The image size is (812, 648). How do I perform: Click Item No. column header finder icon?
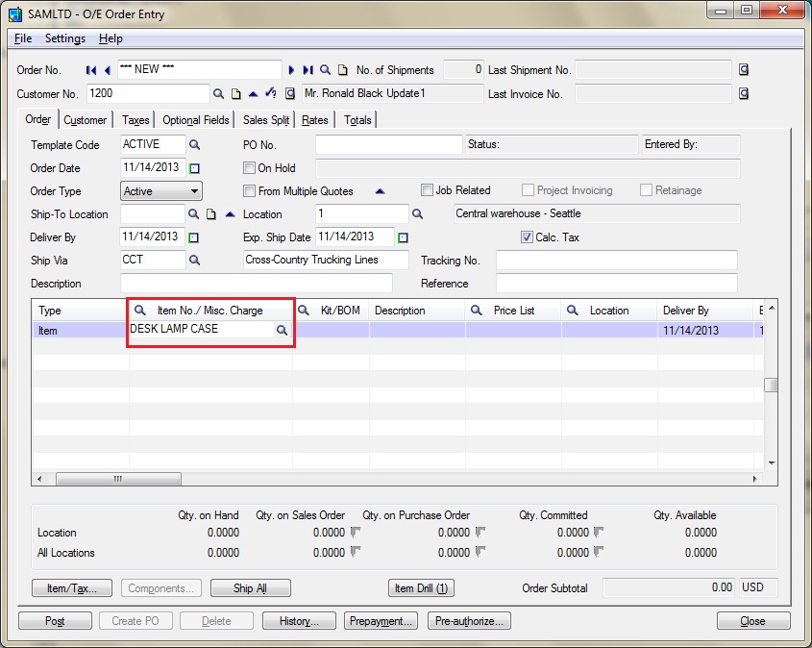pos(140,310)
